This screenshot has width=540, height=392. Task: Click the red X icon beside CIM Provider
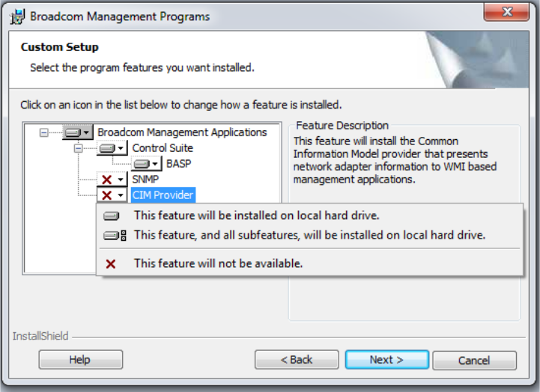click(107, 195)
